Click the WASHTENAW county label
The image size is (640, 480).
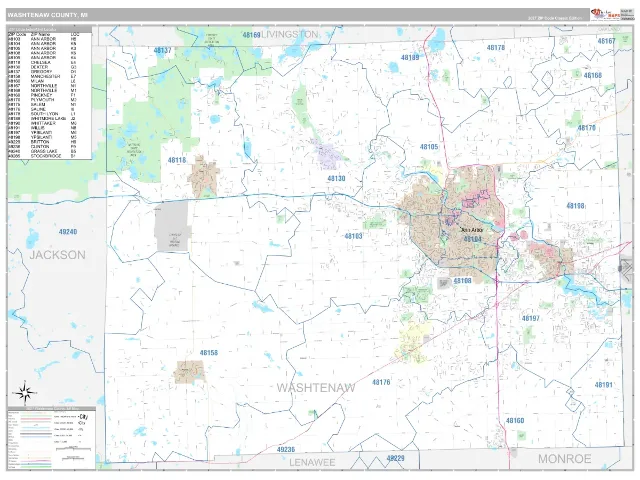click(316, 388)
